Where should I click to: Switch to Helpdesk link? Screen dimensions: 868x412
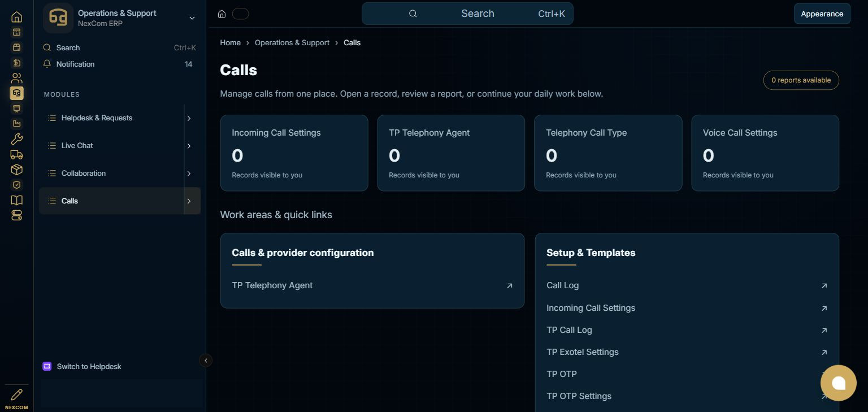click(x=89, y=366)
